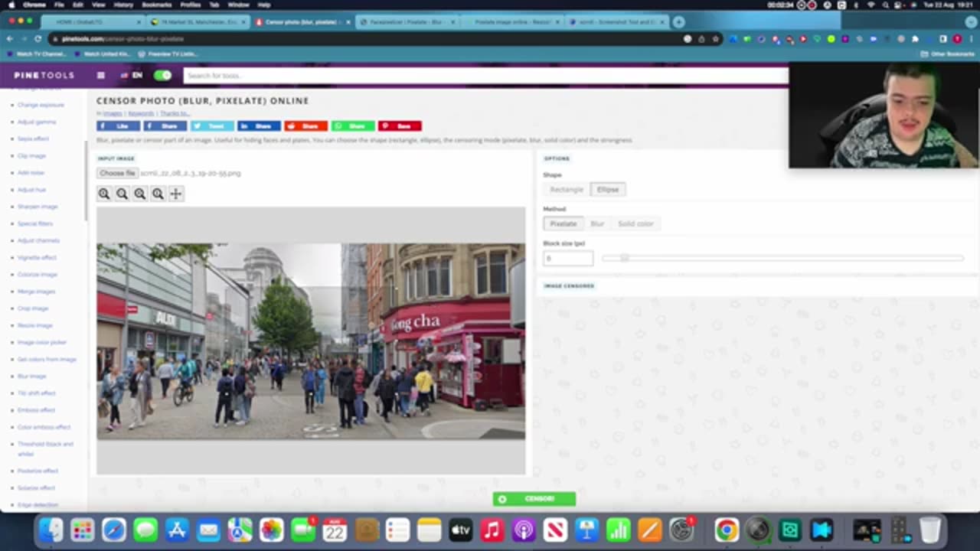Open a new browser tab
The height and width of the screenshot is (551, 980).
click(678, 21)
